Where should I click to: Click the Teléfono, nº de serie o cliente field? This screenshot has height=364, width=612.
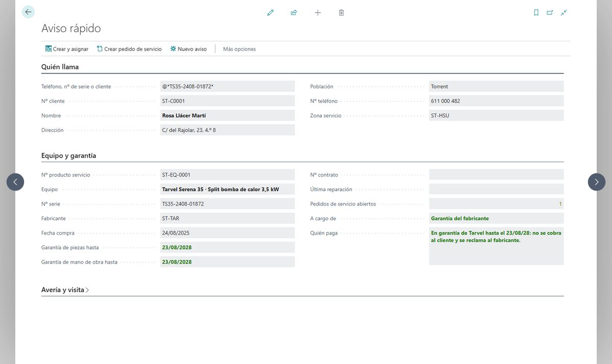click(227, 86)
